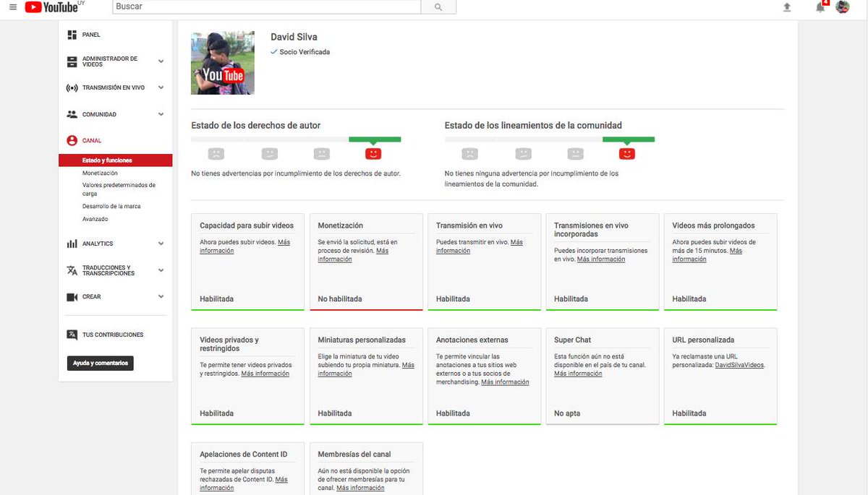Image resolution: width=868 pixels, height=495 pixels.
Task: Click the first sad face under lineamientos de la comunidad
Action: (469, 153)
